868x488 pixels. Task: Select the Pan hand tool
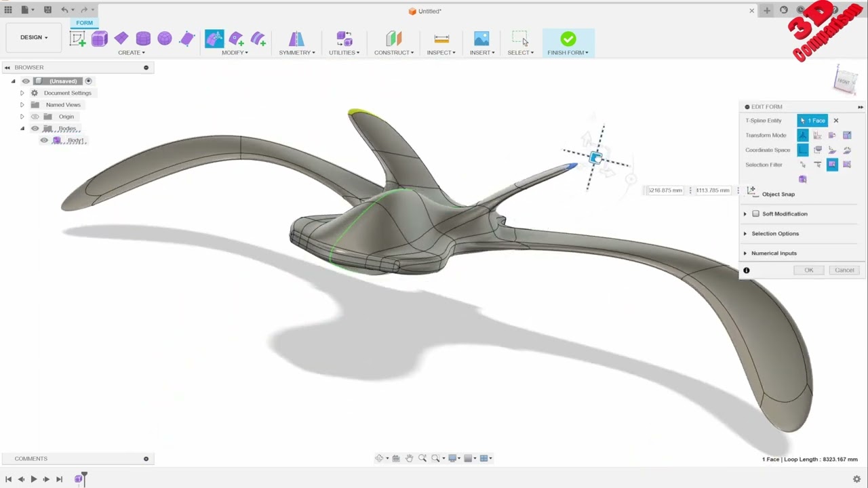409,458
